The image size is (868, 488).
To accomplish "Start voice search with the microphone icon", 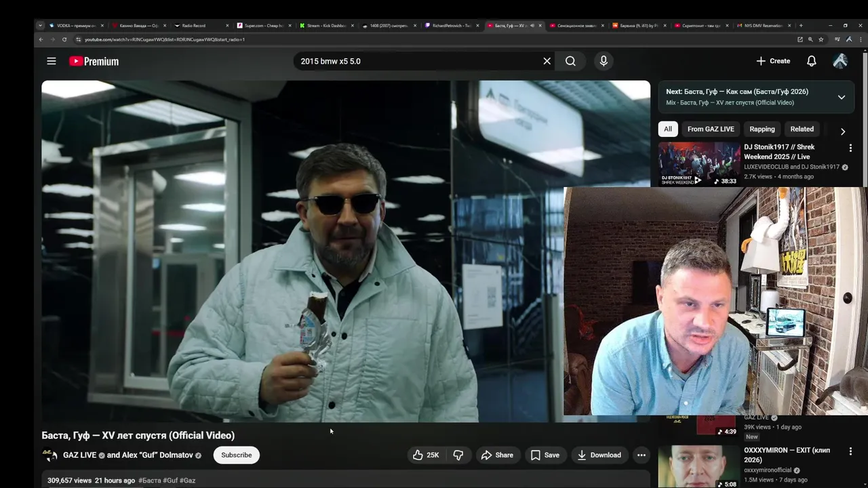I will tap(604, 61).
